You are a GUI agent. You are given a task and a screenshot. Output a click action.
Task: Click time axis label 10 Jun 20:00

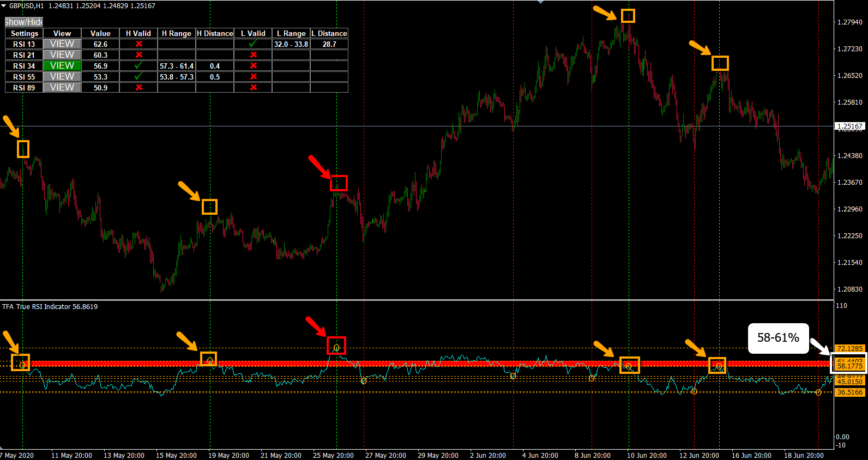647,456
